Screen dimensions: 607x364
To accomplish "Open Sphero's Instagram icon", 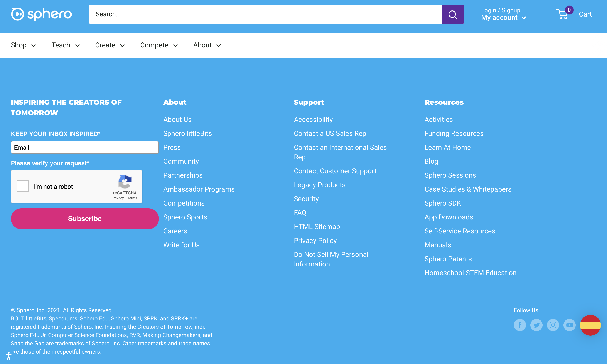I will tap(553, 325).
